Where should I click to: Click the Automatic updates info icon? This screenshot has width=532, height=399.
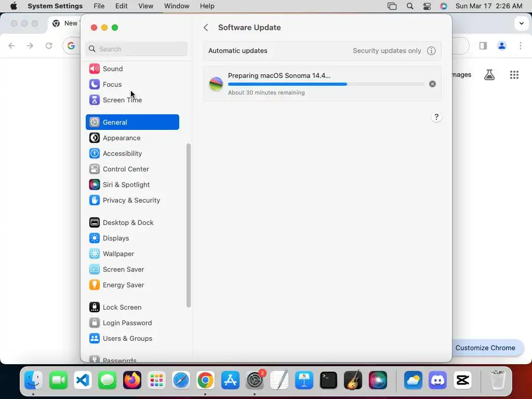coord(431,51)
